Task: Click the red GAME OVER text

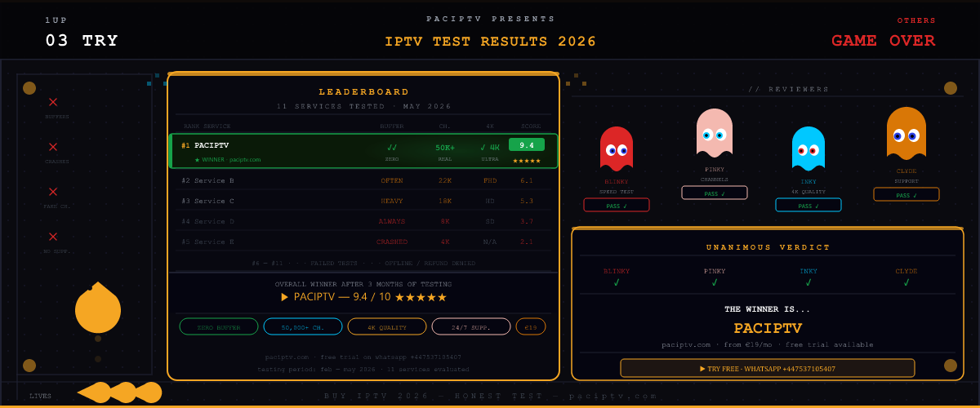Action: tap(884, 41)
